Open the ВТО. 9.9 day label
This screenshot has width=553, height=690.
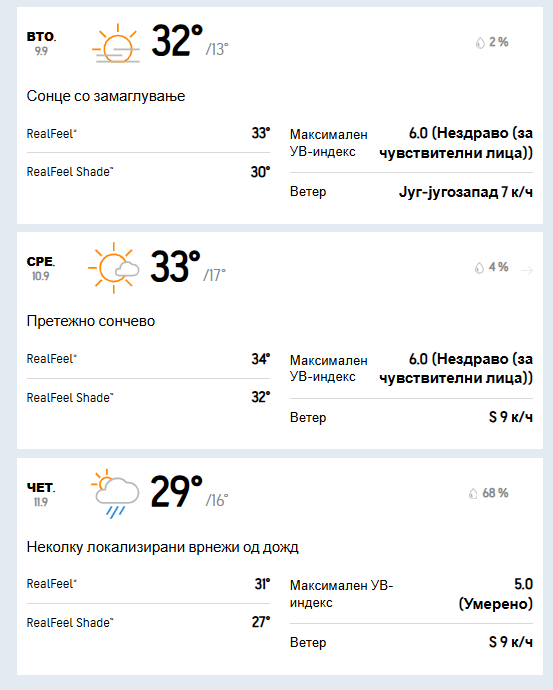[41, 43]
